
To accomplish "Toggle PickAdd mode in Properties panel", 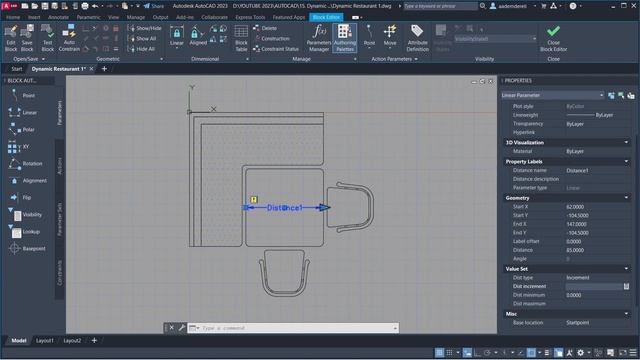I will coord(611,96).
